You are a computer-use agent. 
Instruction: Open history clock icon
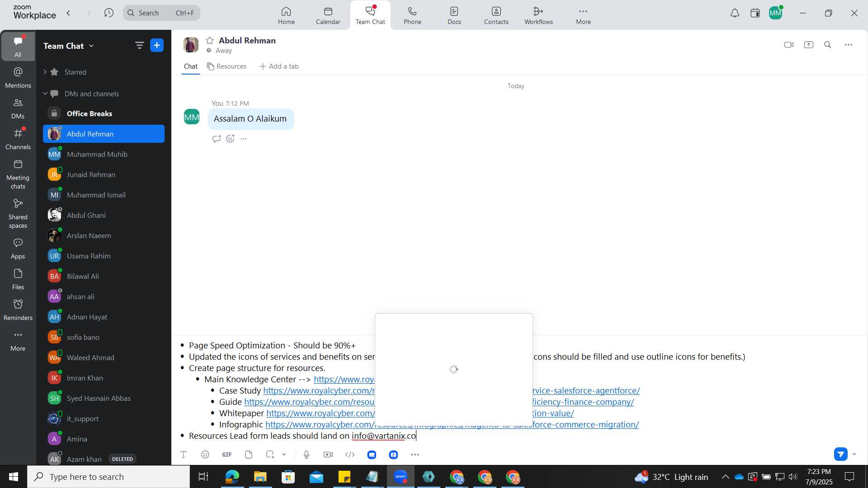click(x=108, y=13)
